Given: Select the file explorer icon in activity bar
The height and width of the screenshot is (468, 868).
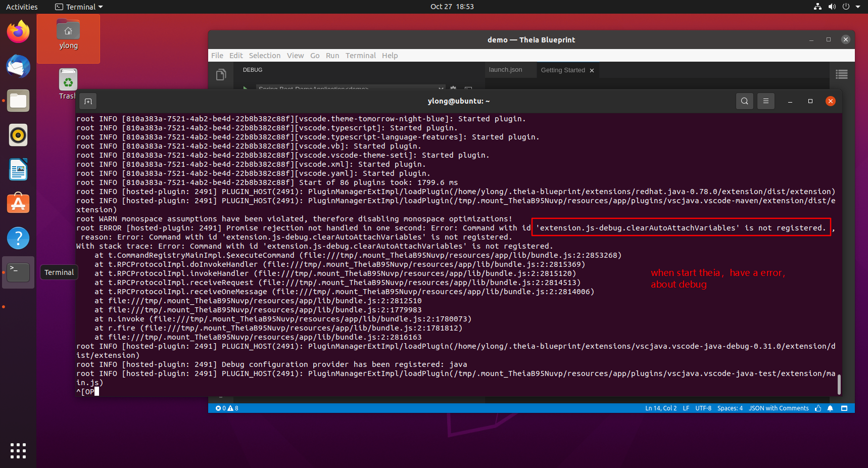Looking at the screenshot, I should (221, 74).
